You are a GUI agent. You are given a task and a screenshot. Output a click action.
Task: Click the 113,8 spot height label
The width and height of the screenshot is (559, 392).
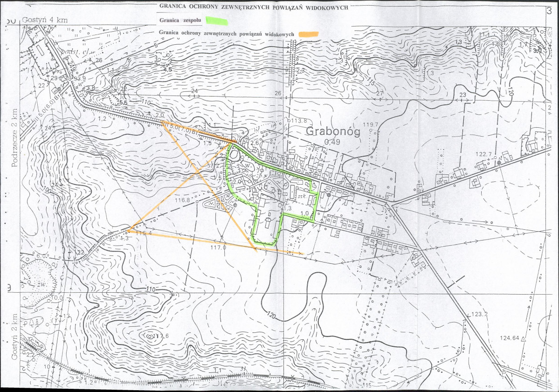(x=299, y=120)
